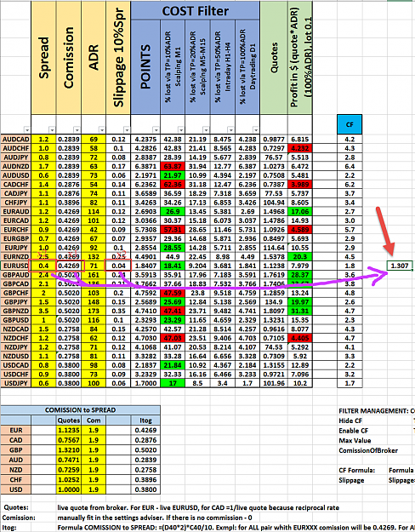Select the GBP row label in the commission table
The width and height of the screenshot is (415, 532).
[15, 450]
